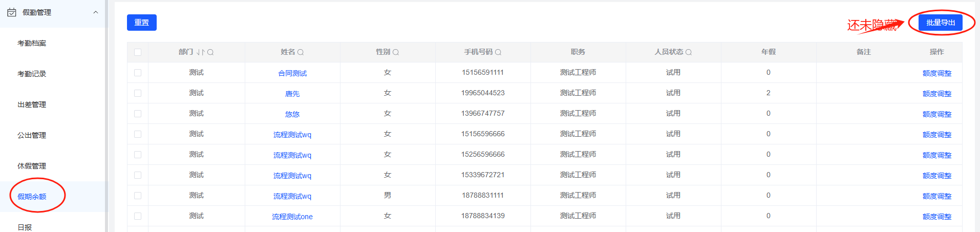Viewport: 980px width, 232px height.
Task: Open 考勤档案 in the sidebar
Action: tap(32, 43)
